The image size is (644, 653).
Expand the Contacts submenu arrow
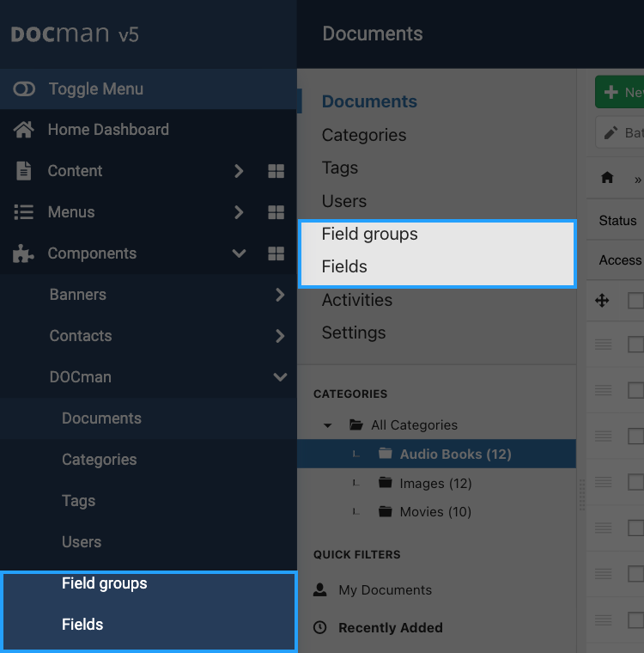[280, 336]
